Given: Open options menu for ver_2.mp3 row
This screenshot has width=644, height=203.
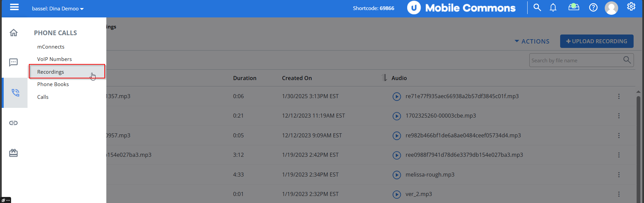Looking at the screenshot, I should [x=619, y=194].
